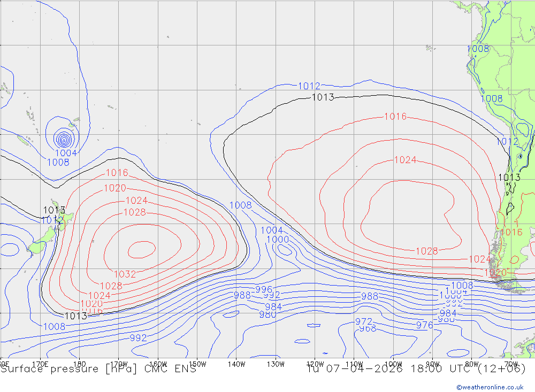The width and height of the screenshot is (535, 392).
Task: Click the red 1020 label below 1016 near New Zealand
Action: pos(115,188)
